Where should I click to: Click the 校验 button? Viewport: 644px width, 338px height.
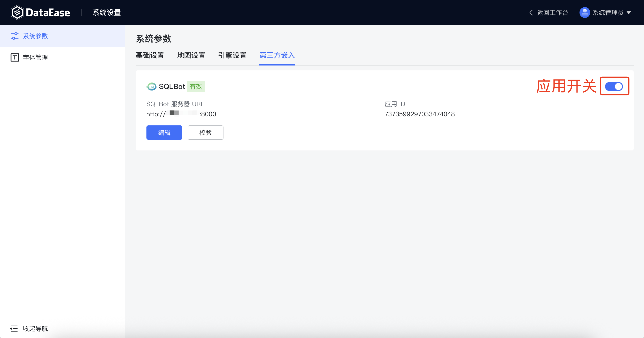[205, 133]
